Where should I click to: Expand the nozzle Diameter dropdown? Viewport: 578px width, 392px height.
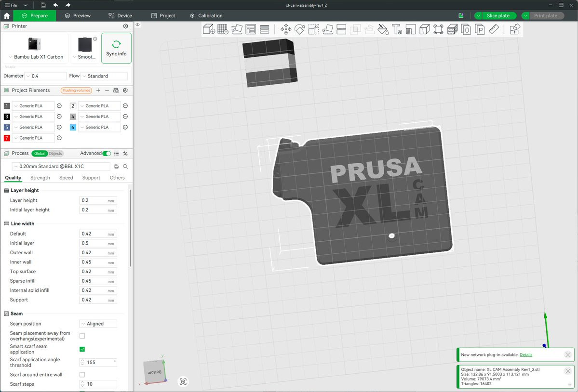click(x=45, y=76)
